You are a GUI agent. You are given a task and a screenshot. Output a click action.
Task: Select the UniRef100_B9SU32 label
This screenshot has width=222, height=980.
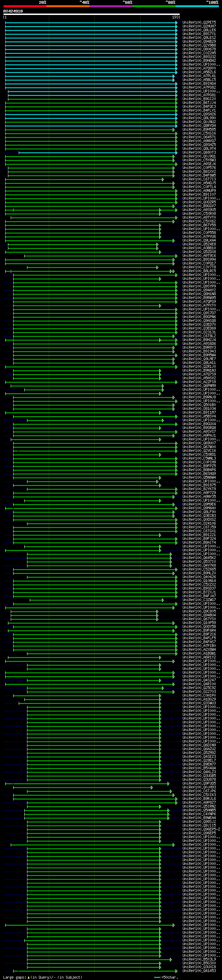pos(199,57)
